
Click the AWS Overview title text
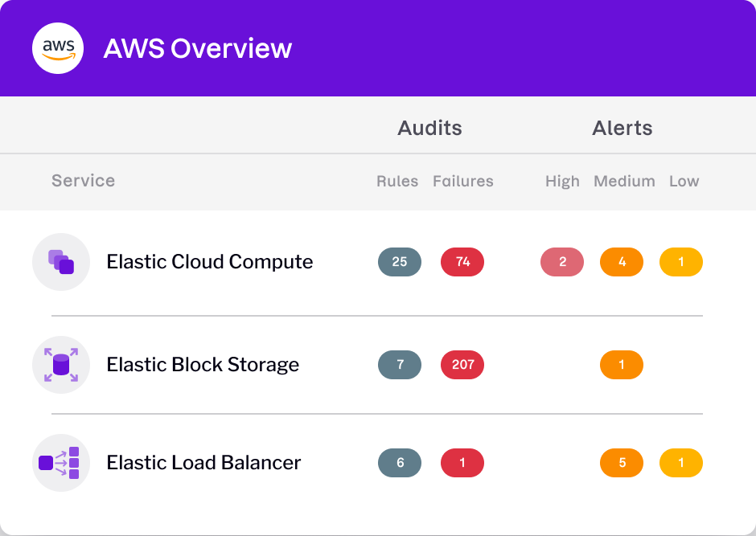198,48
